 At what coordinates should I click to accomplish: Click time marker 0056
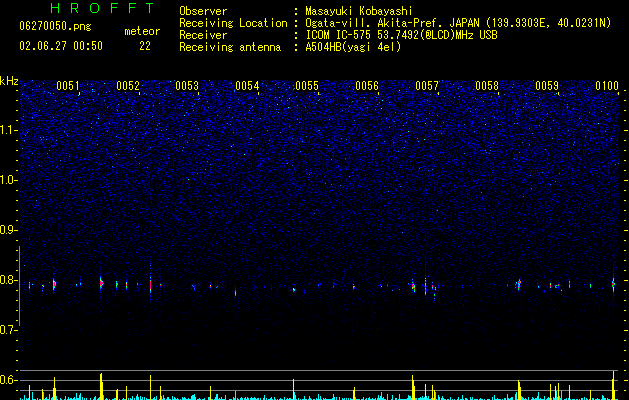coord(367,86)
